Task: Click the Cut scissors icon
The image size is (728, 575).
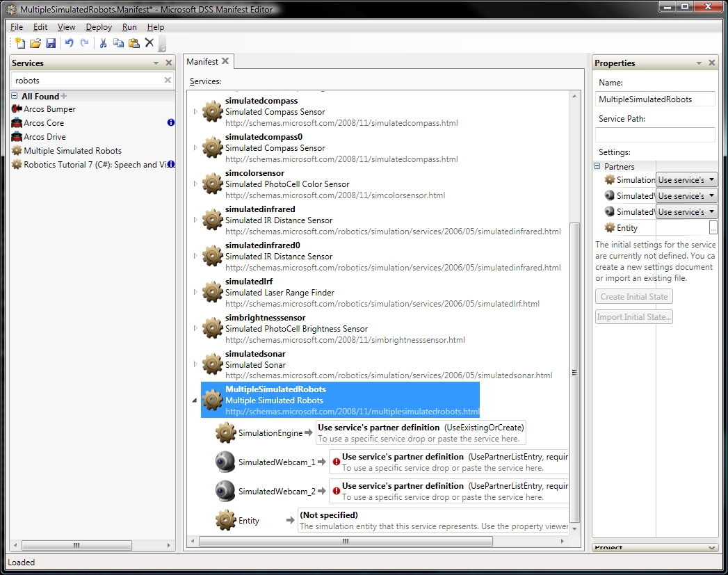Action: point(103,43)
